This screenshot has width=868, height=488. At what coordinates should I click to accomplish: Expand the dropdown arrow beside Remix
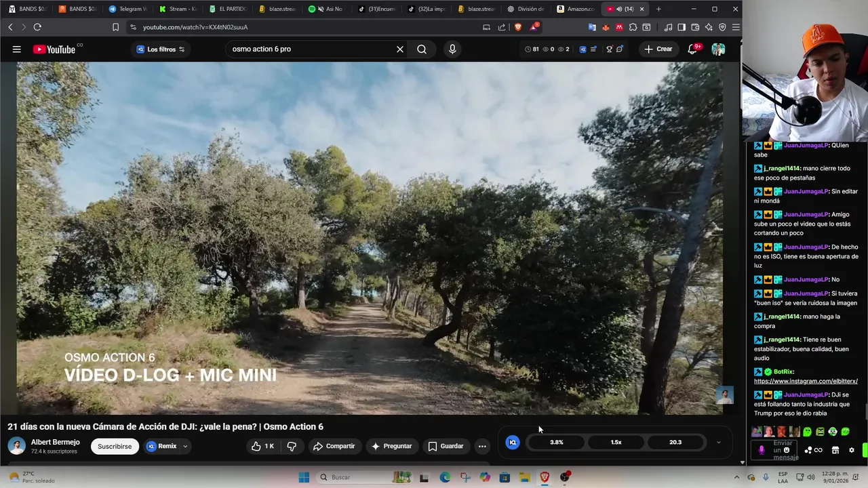pos(185,446)
